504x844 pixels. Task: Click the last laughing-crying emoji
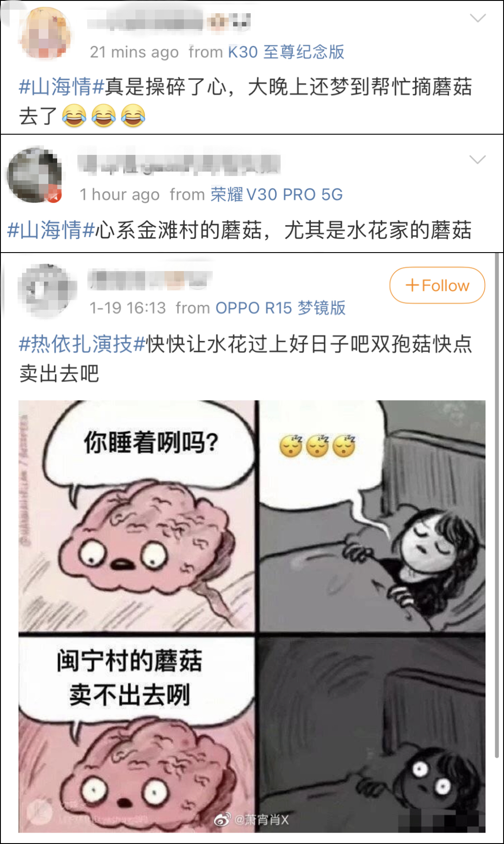[x=133, y=116]
